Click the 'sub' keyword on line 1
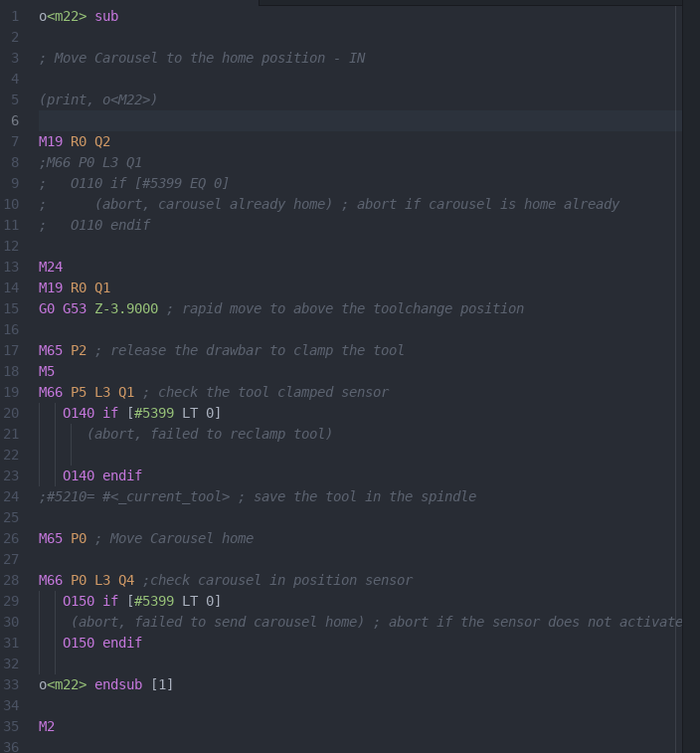The image size is (700, 753). tap(106, 16)
